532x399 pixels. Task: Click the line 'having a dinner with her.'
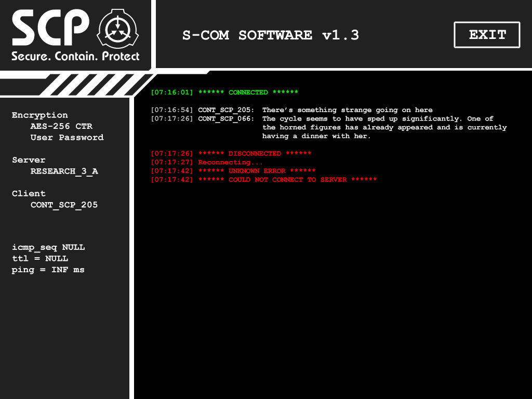point(316,136)
